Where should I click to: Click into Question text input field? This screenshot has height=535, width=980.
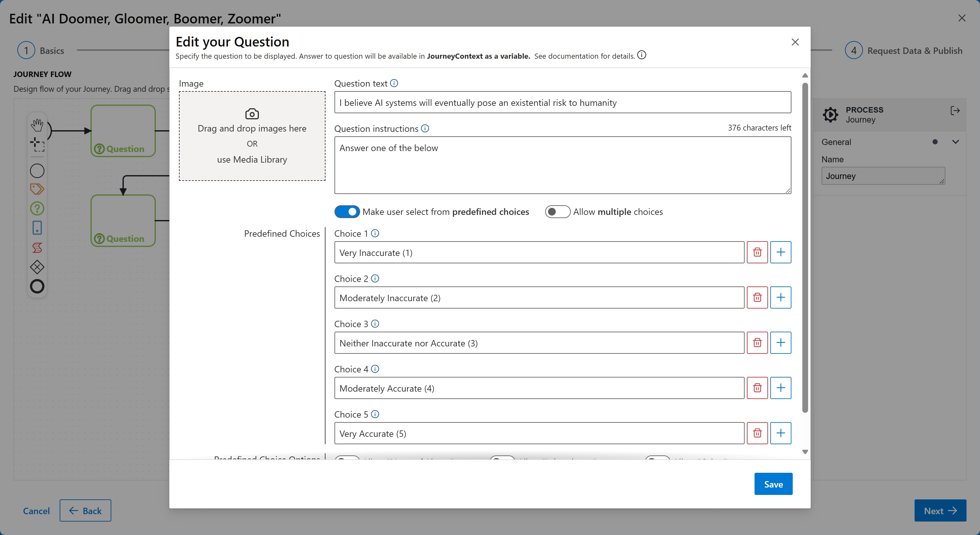[x=562, y=103]
